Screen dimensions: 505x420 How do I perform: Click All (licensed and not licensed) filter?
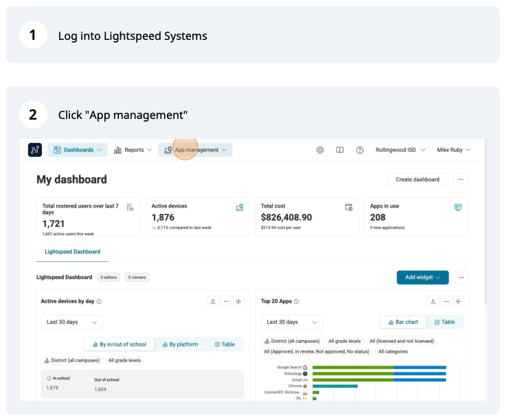(x=402, y=341)
